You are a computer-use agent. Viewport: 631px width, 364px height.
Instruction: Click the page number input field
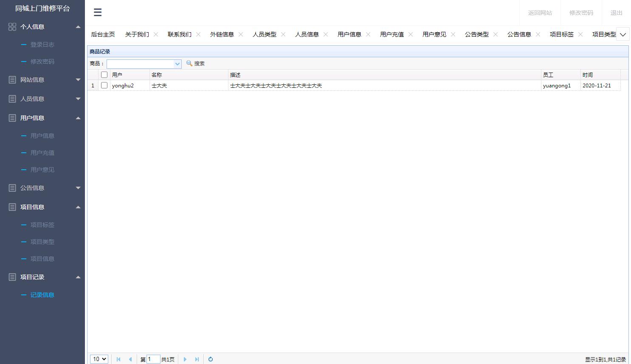click(x=153, y=359)
